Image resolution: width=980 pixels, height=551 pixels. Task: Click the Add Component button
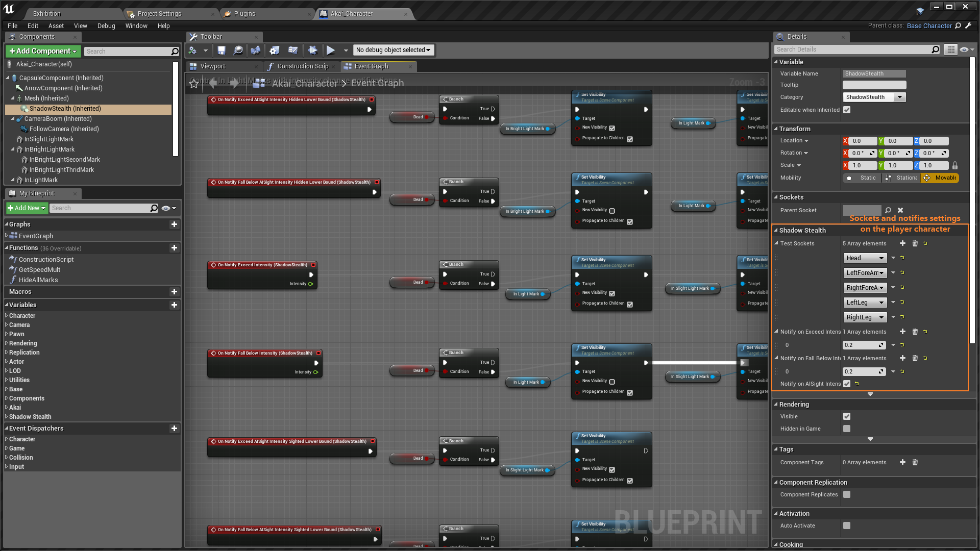pos(43,51)
